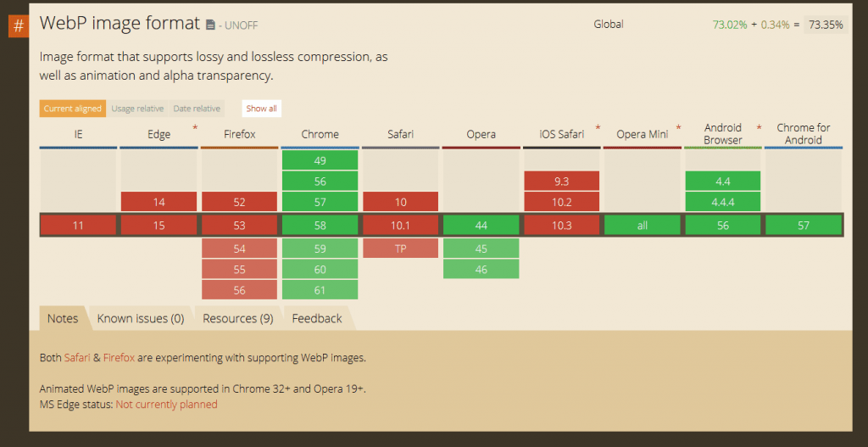Click the red asterisk next to Edge
The height and width of the screenshot is (447, 868).
point(195,128)
